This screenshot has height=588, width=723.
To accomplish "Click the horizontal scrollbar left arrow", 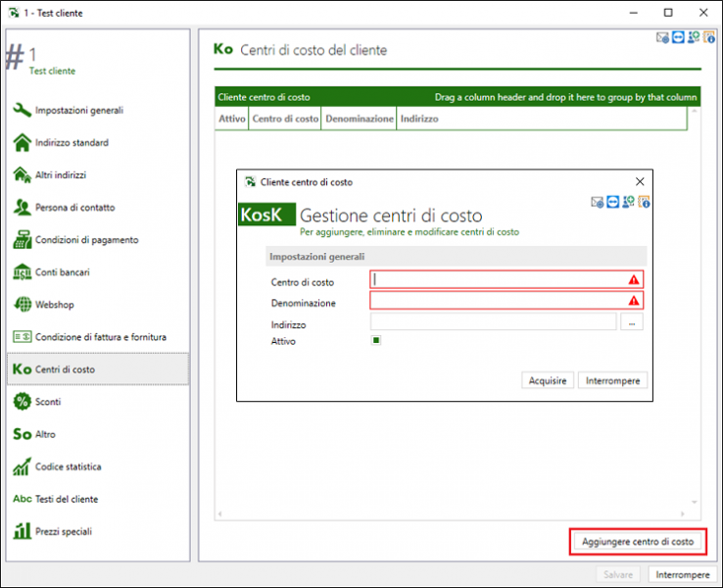I will coord(220,514).
